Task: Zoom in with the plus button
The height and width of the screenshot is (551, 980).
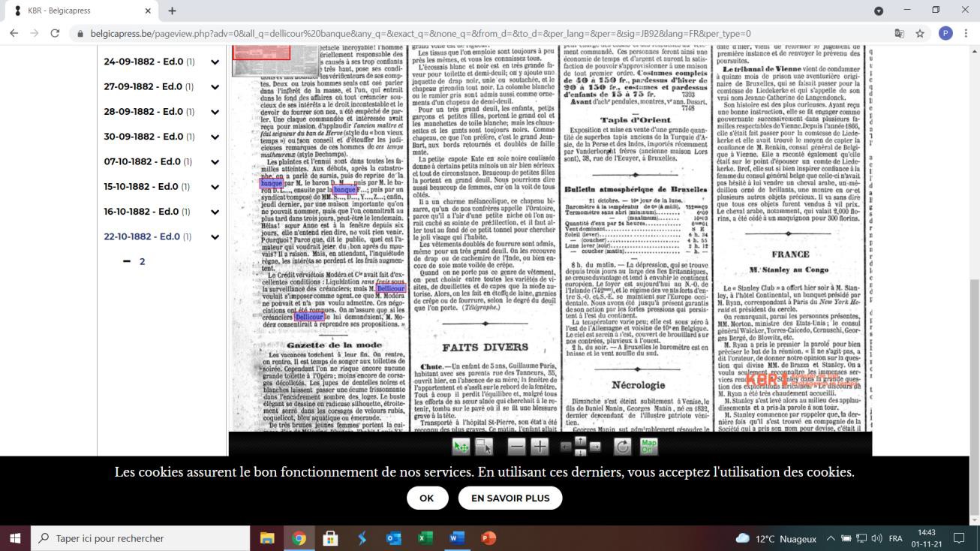Action: pyautogui.click(x=540, y=447)
